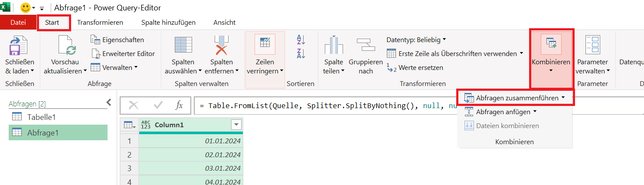Click Dateien kombinieren menu entry
The height and width of the screenshot is (185, 644).
click(502, 126)
